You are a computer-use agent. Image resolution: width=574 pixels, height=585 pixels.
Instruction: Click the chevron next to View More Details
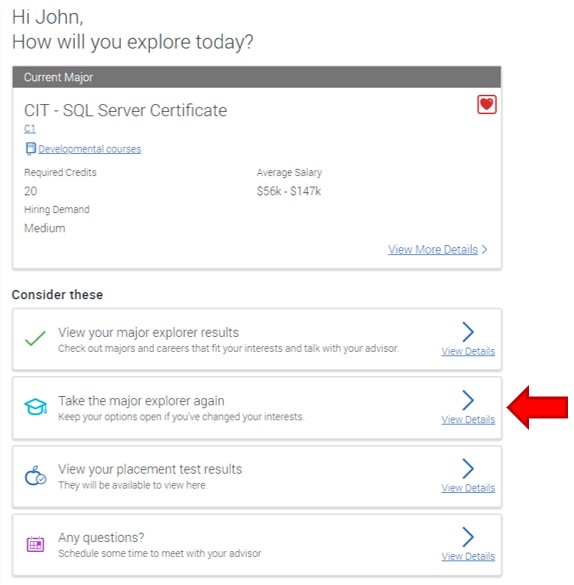point(484,249)
